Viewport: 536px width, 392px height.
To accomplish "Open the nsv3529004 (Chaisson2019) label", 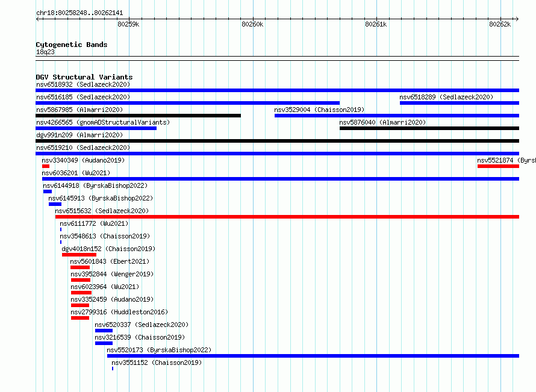I will tap(319, 110).
